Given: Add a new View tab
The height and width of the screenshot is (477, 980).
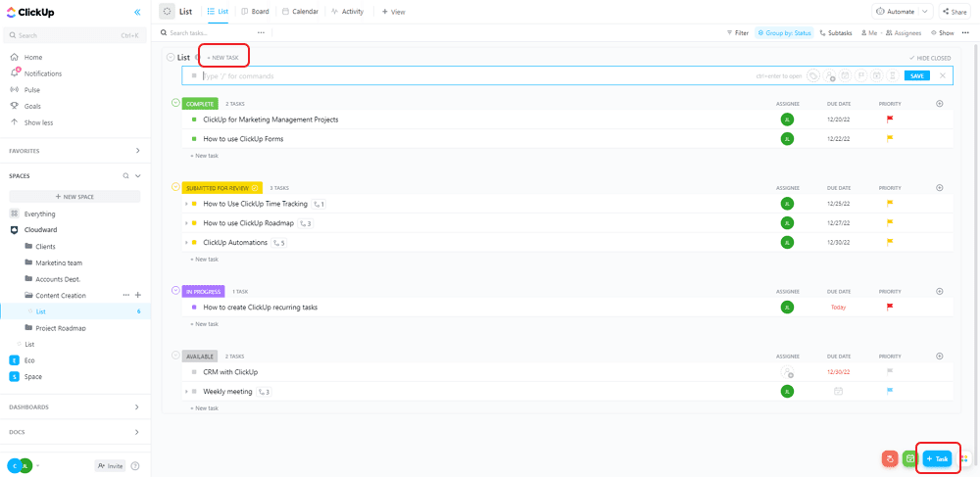Looking at the screenshot, I should click(394, 11).
